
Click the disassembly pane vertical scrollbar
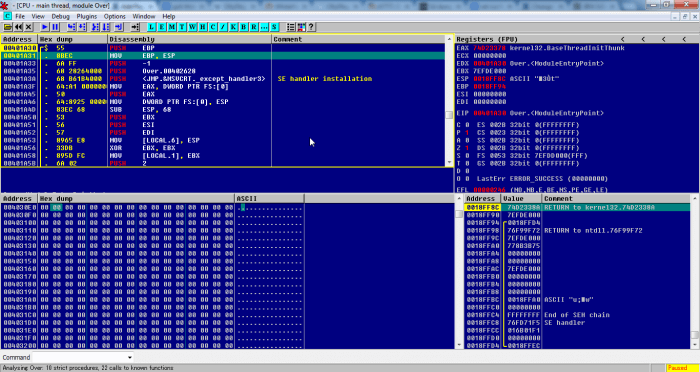450,105
